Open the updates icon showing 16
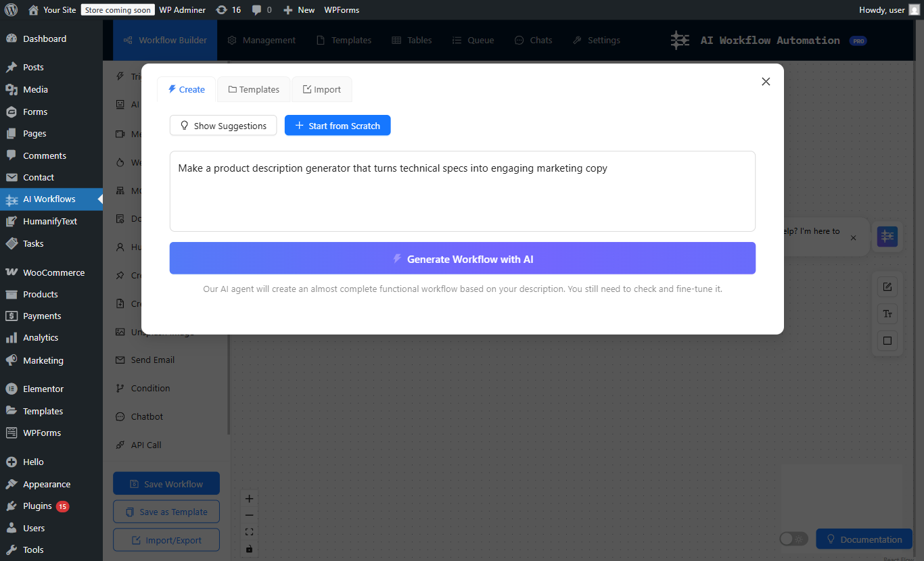 click(228, 10)
